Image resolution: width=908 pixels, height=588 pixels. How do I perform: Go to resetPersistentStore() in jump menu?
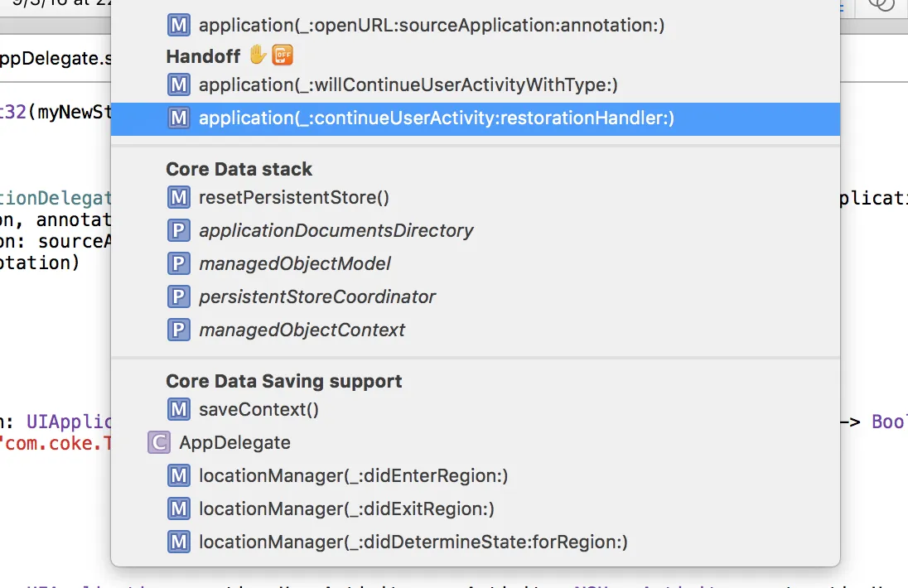(293, 197)
